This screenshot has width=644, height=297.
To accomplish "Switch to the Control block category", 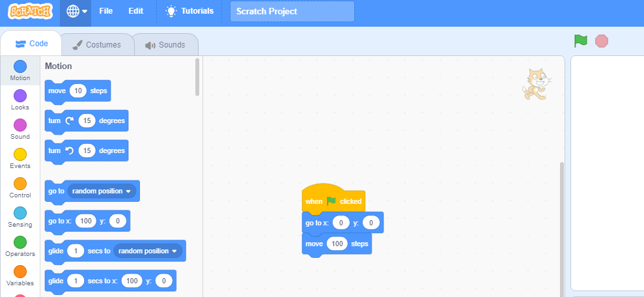I will 20,184.
